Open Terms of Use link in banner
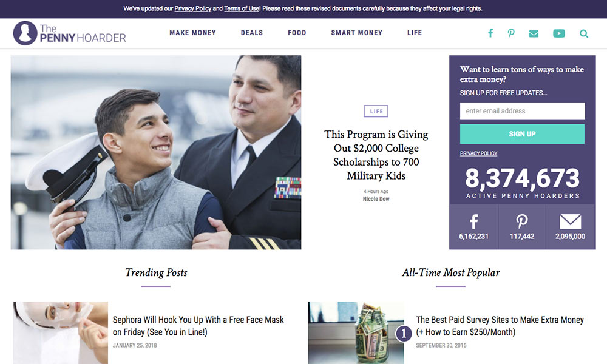Viewport: 607px width, 364px height. pyautogui.click(x=242, y=8)
